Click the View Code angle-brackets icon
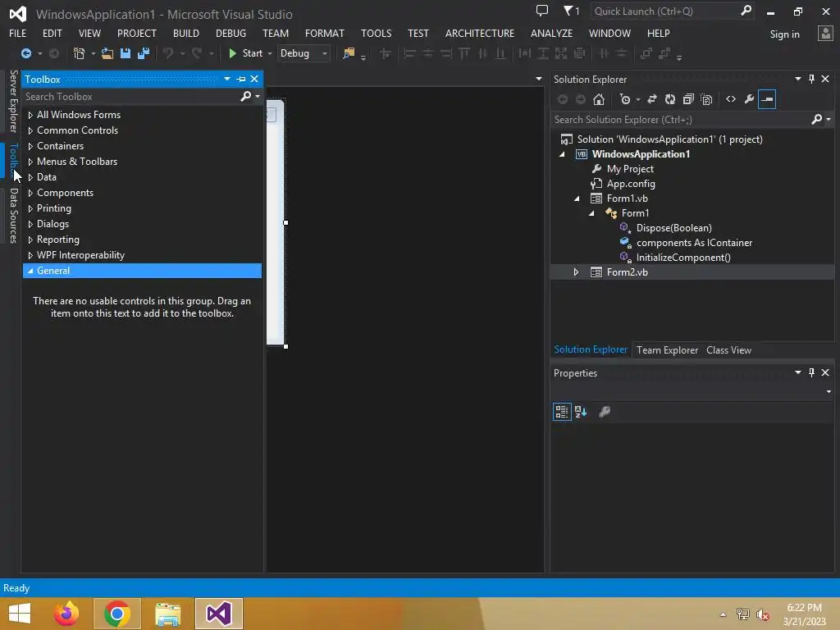Screen dimensions: 840x630 click(x=731, y=99)
